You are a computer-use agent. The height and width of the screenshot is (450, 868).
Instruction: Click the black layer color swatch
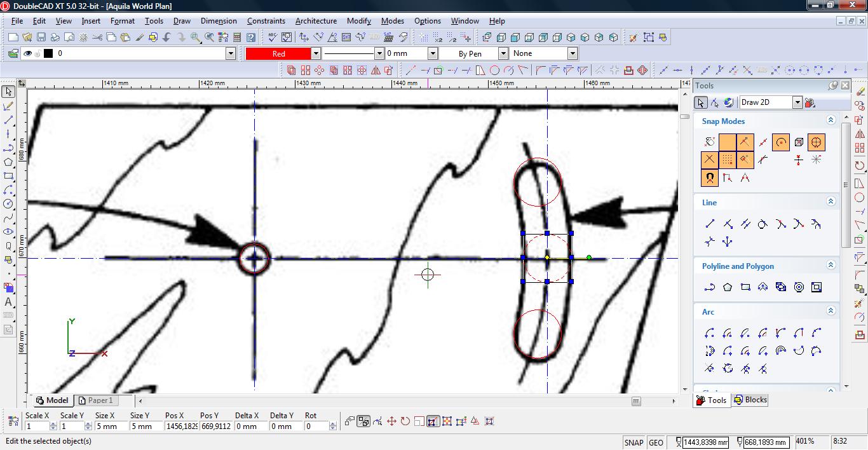tap(48, 54)
